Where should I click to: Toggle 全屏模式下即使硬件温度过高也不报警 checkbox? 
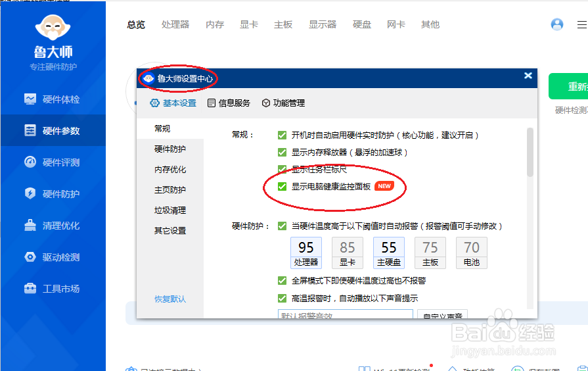(x=282, y=280)
